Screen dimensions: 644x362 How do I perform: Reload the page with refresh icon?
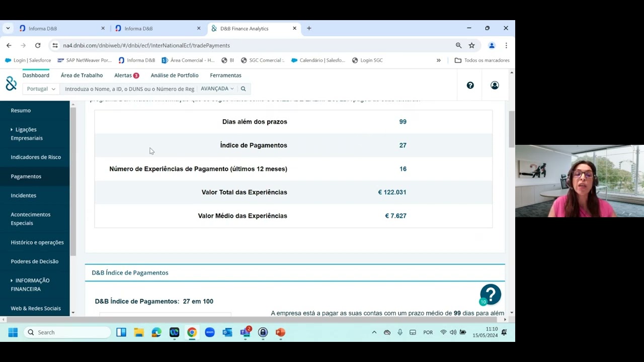[x=38, y=45]
